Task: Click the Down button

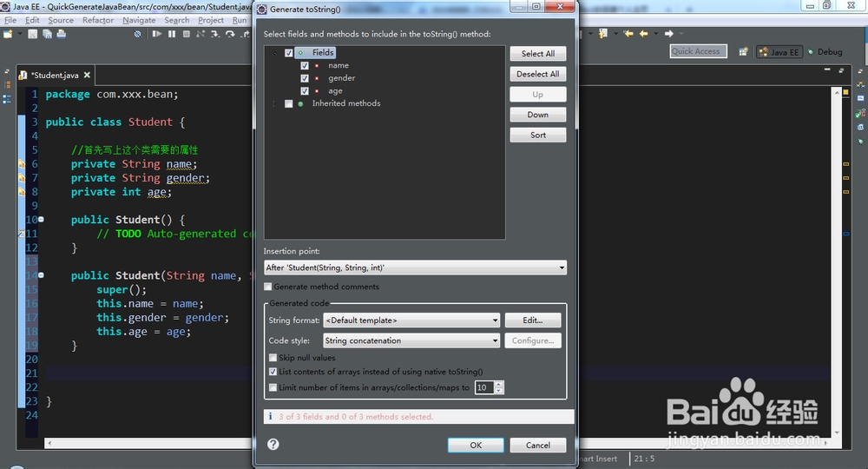Action: click(x=538, y=115)
